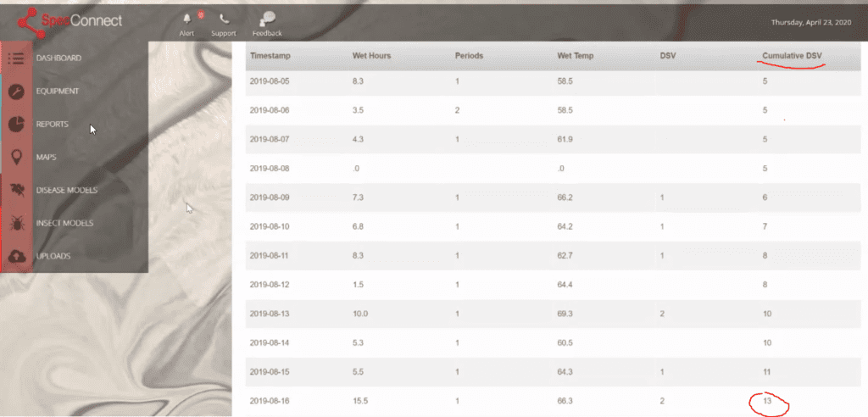The width and height of the screenshot is (868, 417).
Task: Click the Wet Hours column header
Action: click(x=371, y=56)
